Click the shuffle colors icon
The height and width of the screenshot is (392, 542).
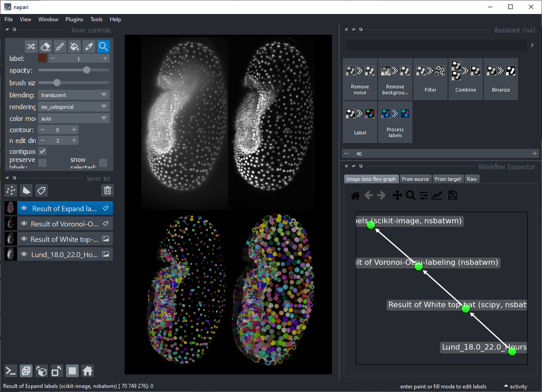(x=31, y=46)
